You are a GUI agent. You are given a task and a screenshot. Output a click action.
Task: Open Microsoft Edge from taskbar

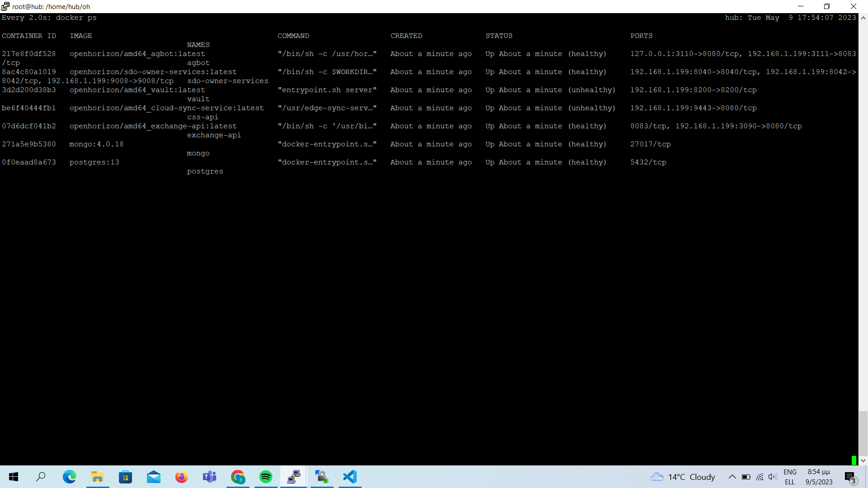(69, 477)
